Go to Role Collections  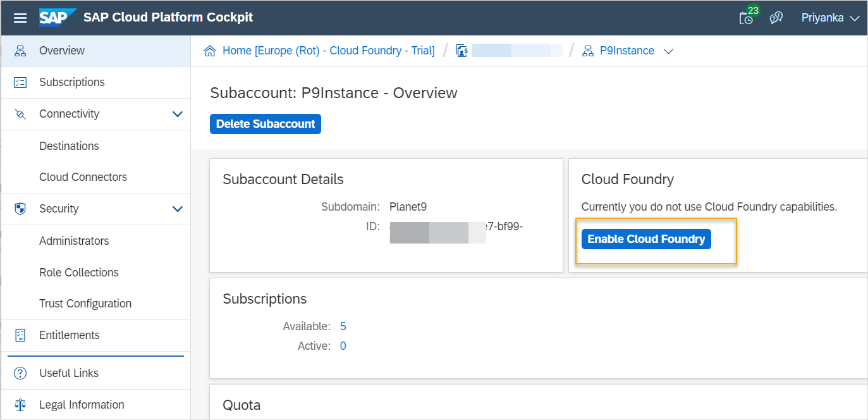[79, 273]
